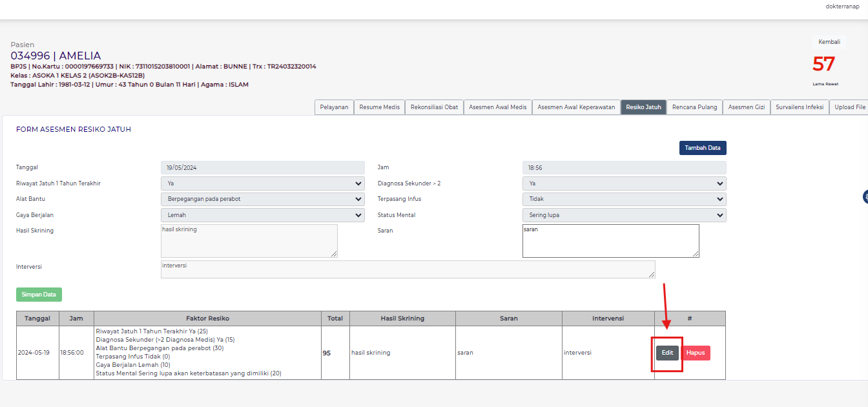Open the Riwayat Jatuh 1 Tahun Terakhir dropdown

(262, 183)
